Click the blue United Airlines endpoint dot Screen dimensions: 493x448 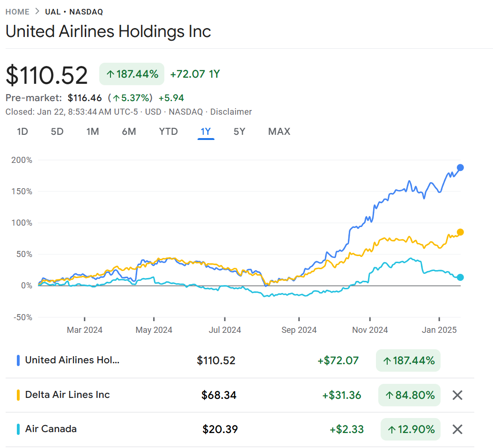(460, 168)
